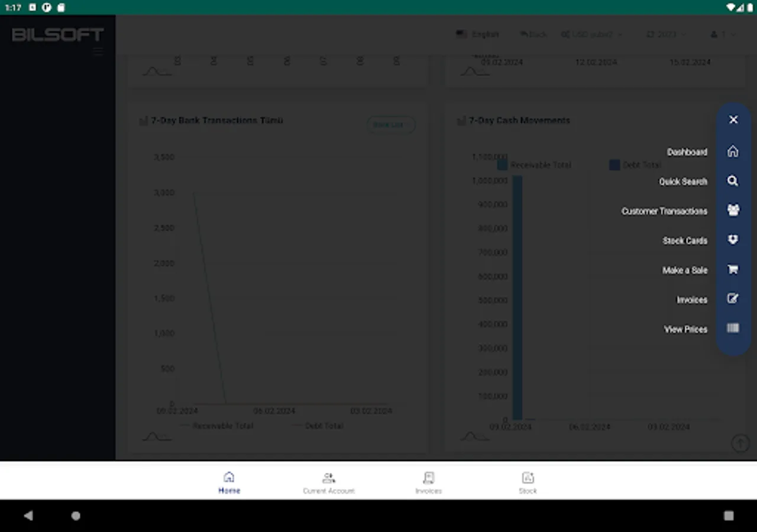Screen dimensions: 757x532
Task: Open the sidebar hamburger menu under BILSOFT
Action: (98, 51)
